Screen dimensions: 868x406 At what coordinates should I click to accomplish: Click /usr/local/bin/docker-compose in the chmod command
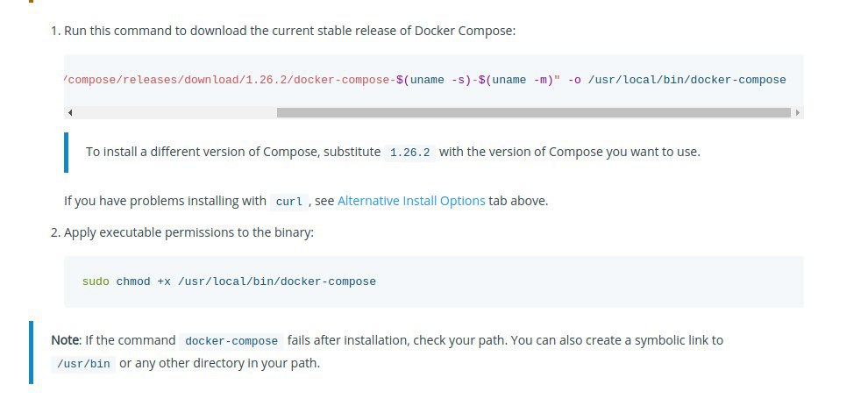277,281
